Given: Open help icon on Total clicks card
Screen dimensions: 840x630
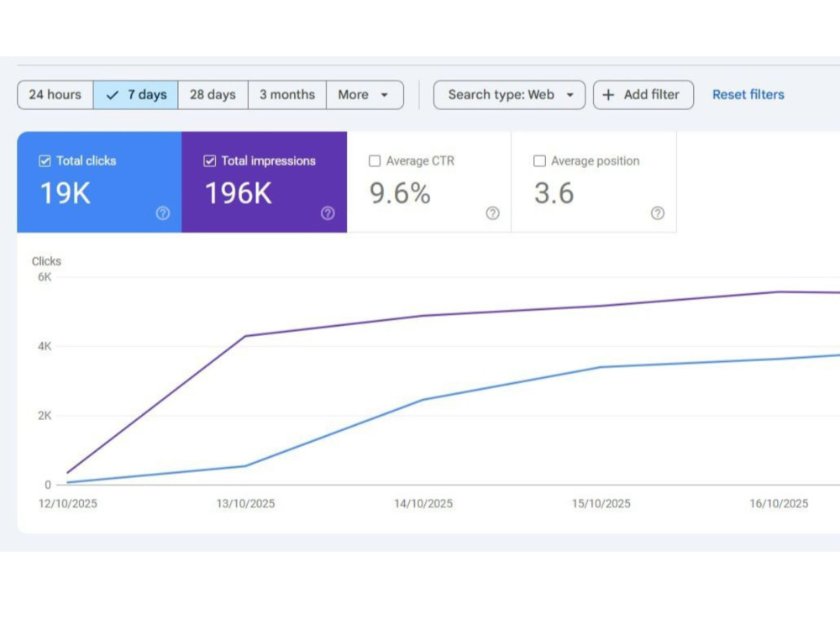Looking at the screenshot, I should tap(163, 213).
